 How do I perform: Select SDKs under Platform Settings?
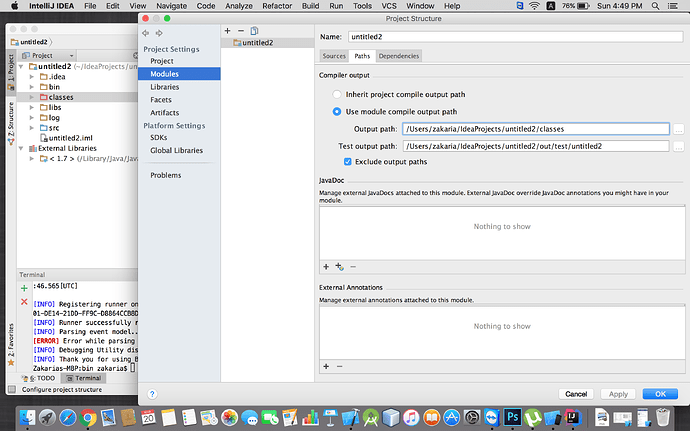pyautogui.click(x=158, y=137)
